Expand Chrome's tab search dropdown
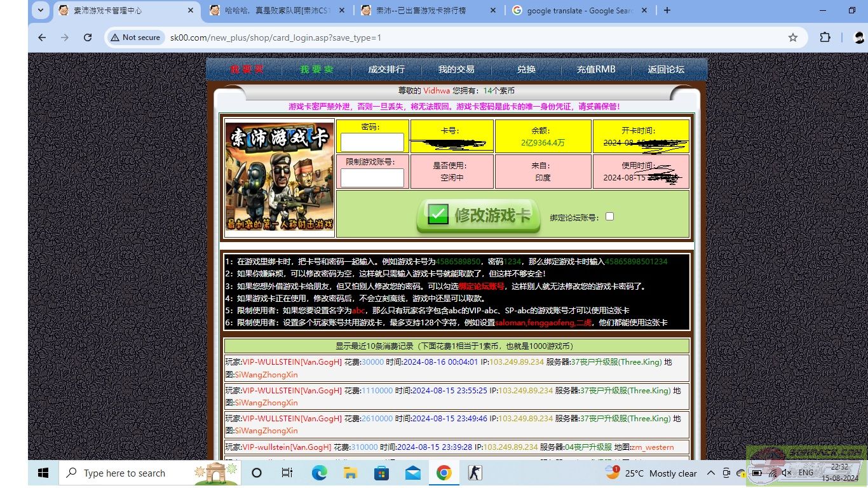This screenshot has height=488, width=868. 41,10
